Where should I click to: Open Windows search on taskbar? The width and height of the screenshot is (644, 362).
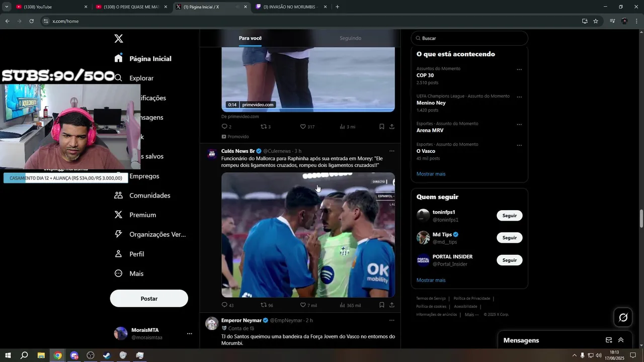[x=24, y=355]
